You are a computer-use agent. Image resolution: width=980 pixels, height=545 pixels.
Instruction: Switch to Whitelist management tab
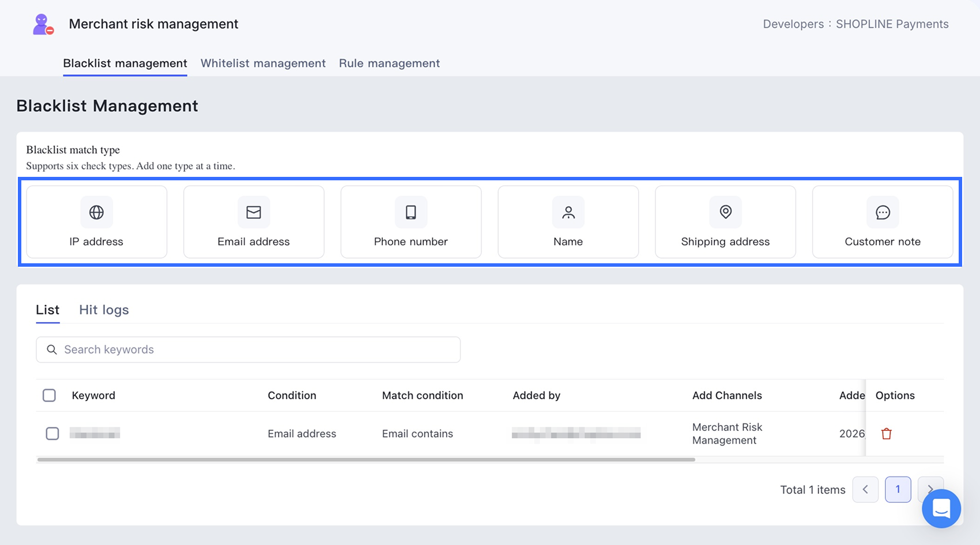263,63
